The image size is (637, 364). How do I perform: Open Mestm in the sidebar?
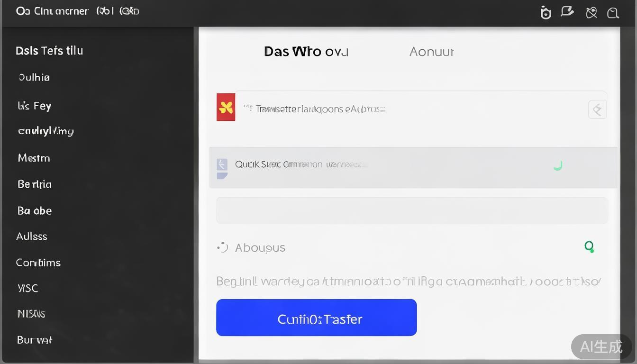[x=34, y=158]
